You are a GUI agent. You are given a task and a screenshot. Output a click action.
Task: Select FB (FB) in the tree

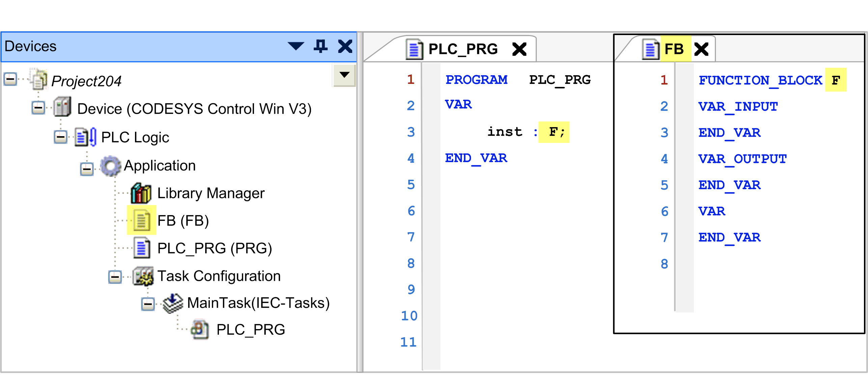coord(183,220)
